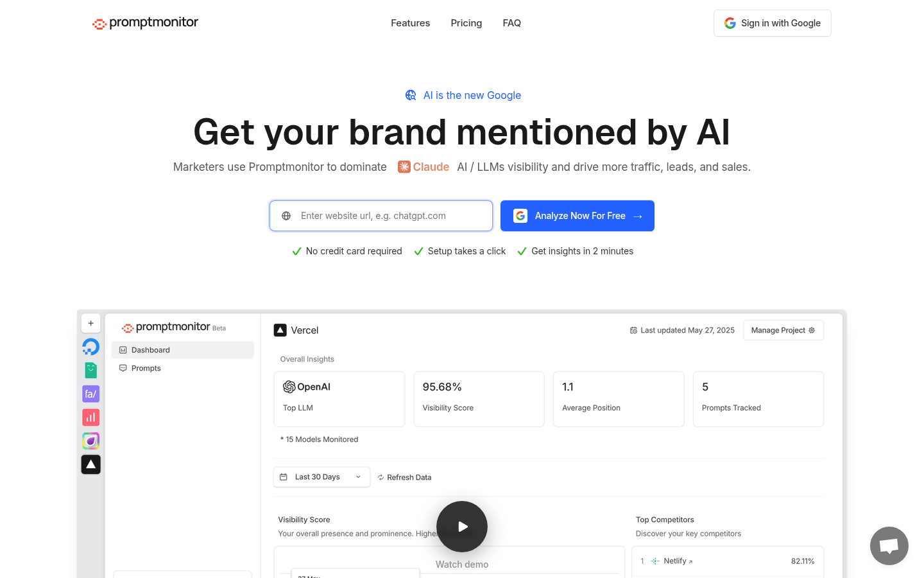Click the Google icon in Analyze button
Screen dimensions: 924x578
click(520, 216)
